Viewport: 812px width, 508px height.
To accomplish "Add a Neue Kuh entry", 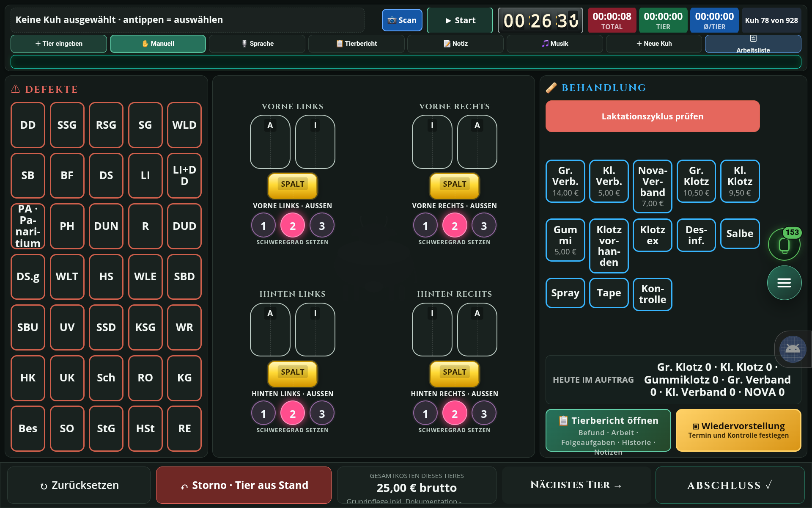I will point(654,44).
